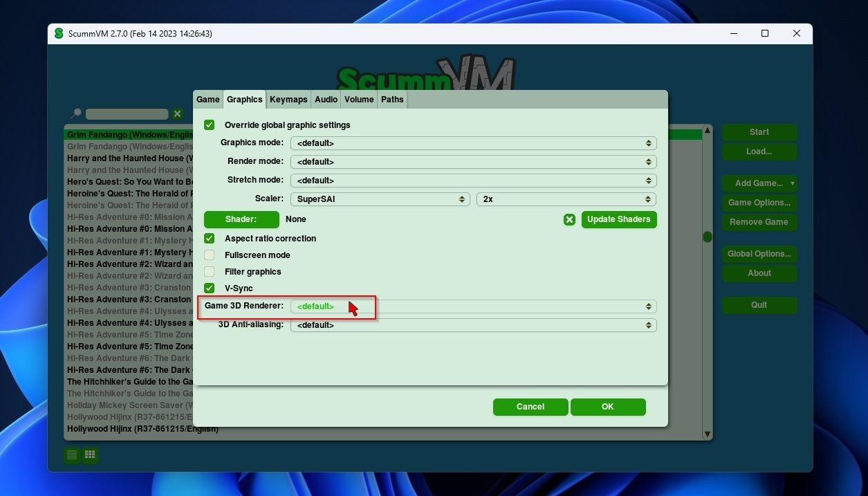Screen dimensions: 868x496
Task: Click the Update Shaders button
Action: (x=619, y=219)
